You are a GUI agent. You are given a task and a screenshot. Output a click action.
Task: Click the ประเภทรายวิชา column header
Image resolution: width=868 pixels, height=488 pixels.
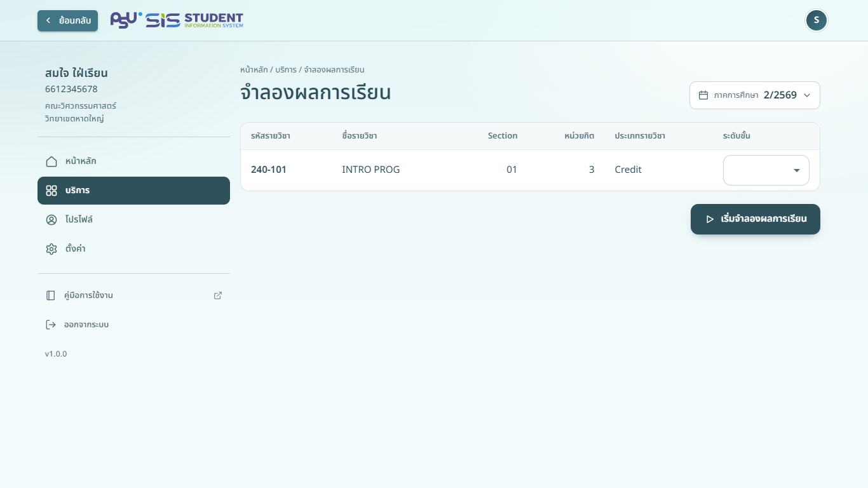640,136
